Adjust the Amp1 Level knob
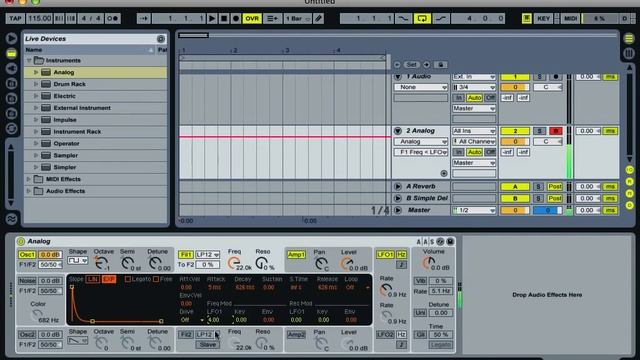The image size is (640, 360). [347, 264]
